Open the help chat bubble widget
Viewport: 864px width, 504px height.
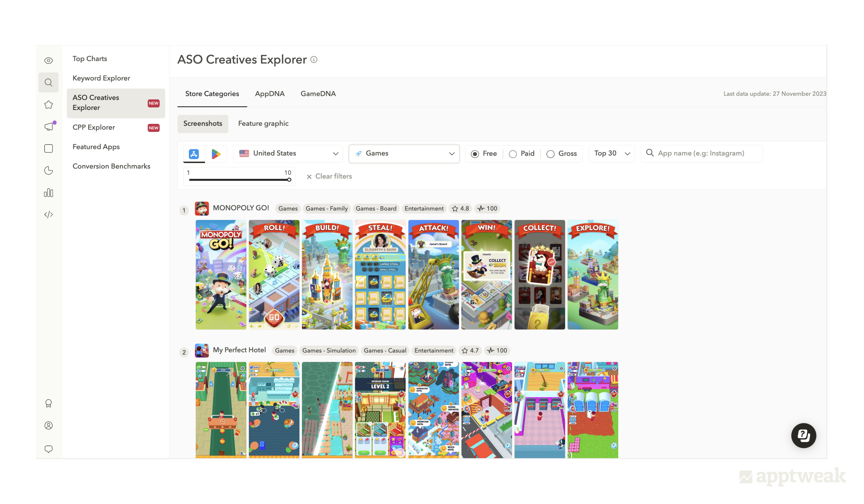(x=803, y=435)
